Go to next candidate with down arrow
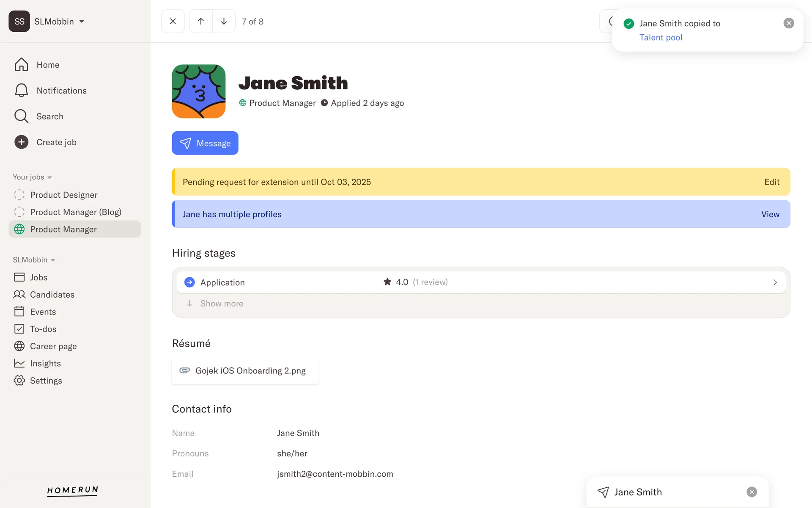Viewport: 812px width, 508px height. coord(224,21)
